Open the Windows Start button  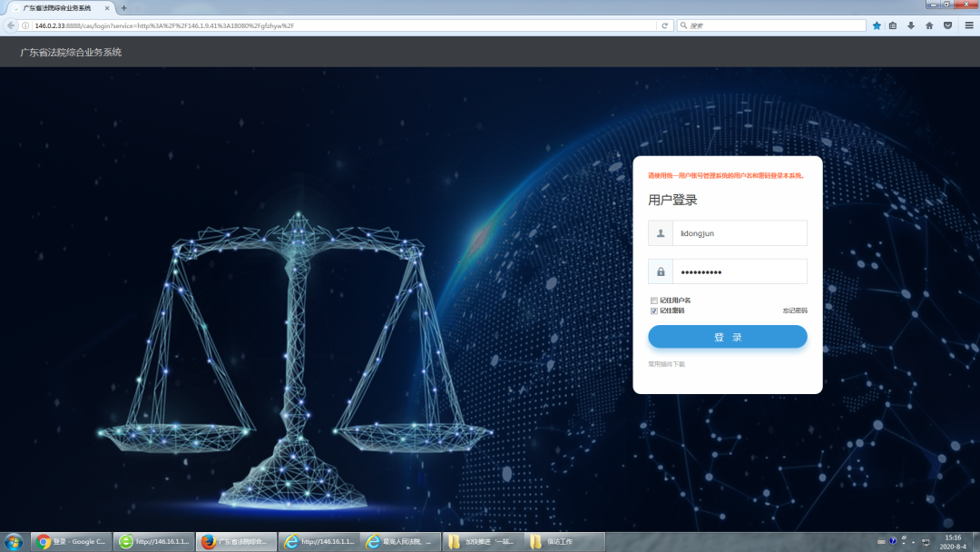[x=14, y=542]
